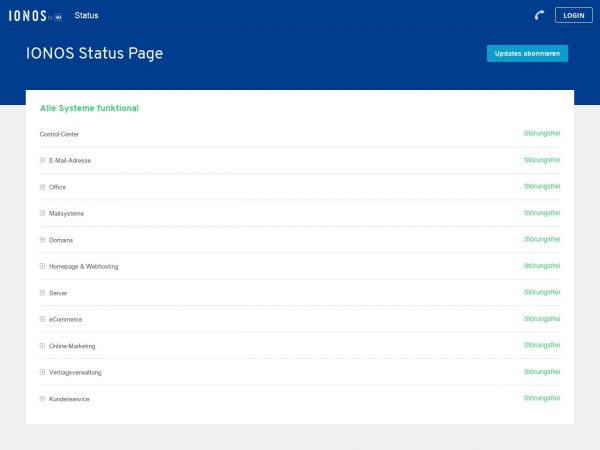The image size is (600, 450).
Task: Expand the Mailsysteme plus icon
Action: [42, 213]
